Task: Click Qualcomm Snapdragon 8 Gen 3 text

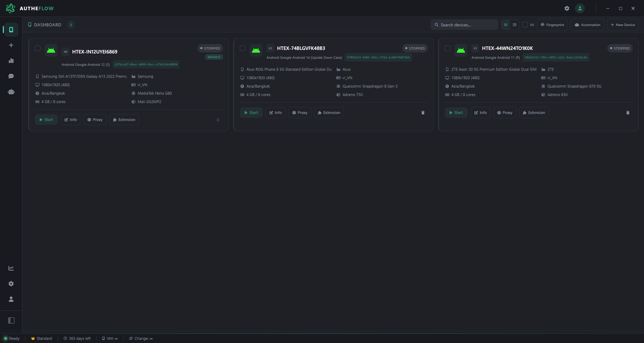Action: (370, 86)
